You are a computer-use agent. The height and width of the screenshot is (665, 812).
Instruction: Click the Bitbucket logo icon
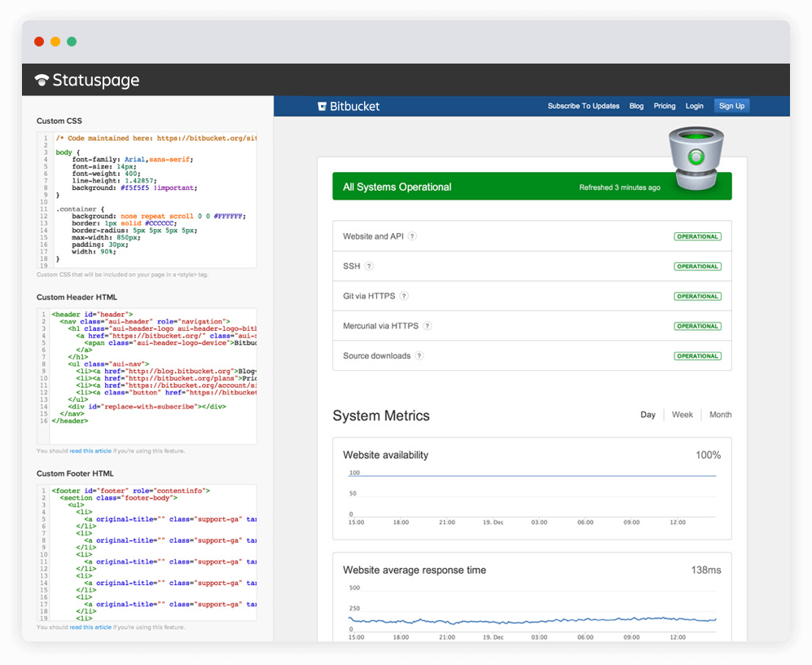pos(323,105)
